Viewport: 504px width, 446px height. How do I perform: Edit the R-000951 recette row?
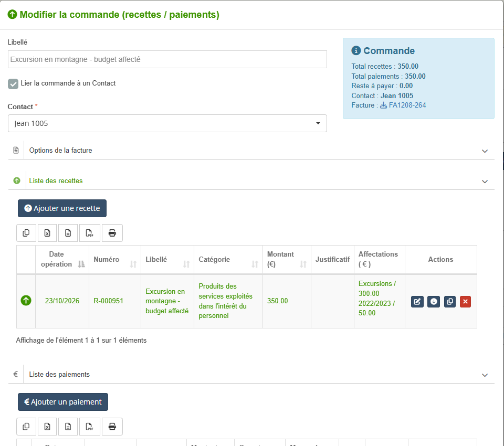417,301
